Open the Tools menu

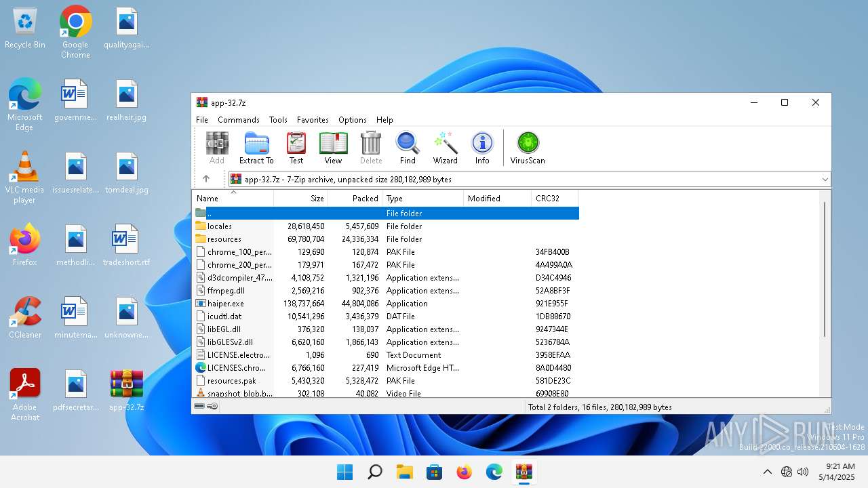pos(278,120)
